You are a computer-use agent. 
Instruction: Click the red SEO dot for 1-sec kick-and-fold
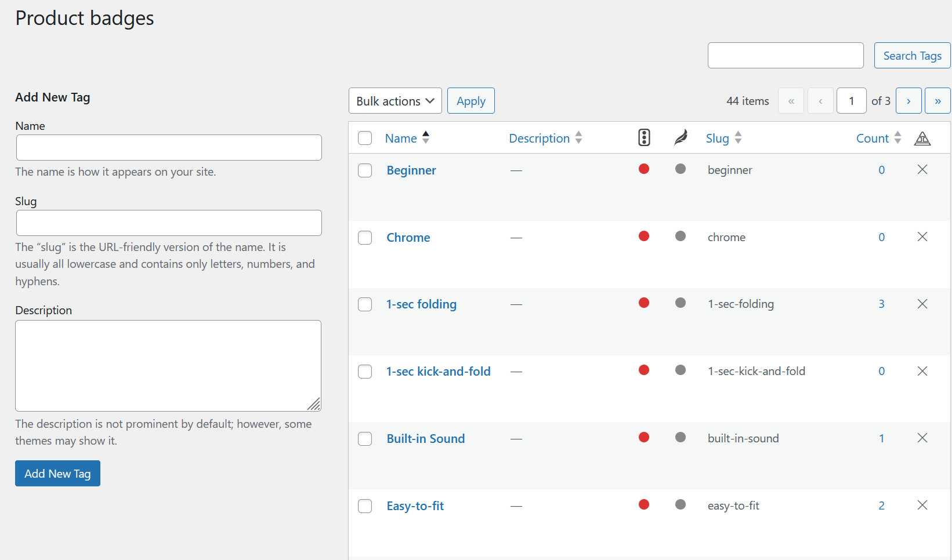[644, 370]
